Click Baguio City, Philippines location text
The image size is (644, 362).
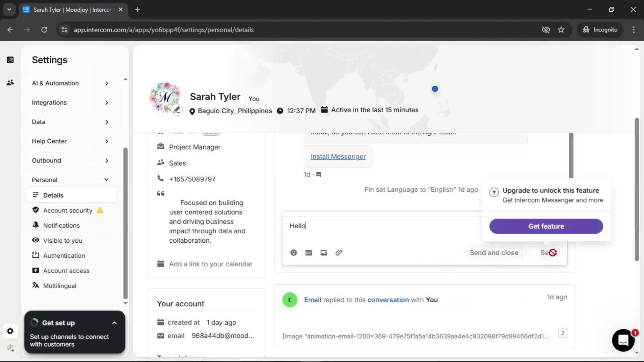pos(235,111)
